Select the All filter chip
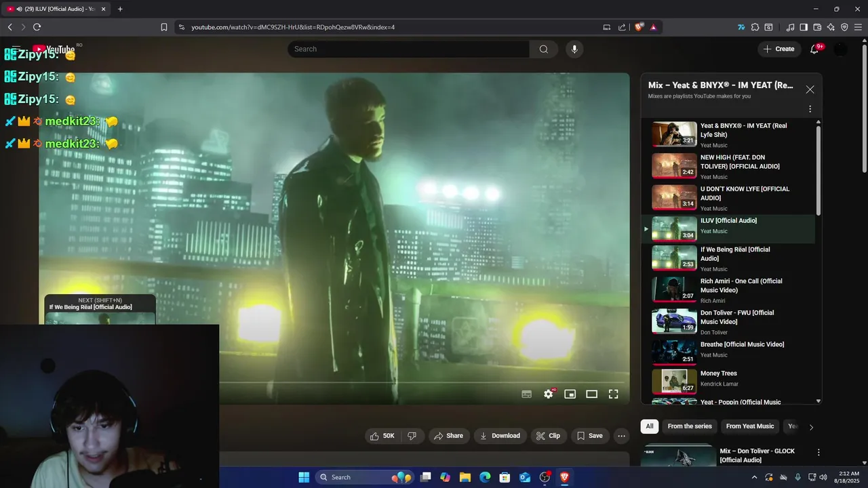This screenshot has width=868, height=488. click(x=650, y=426)
